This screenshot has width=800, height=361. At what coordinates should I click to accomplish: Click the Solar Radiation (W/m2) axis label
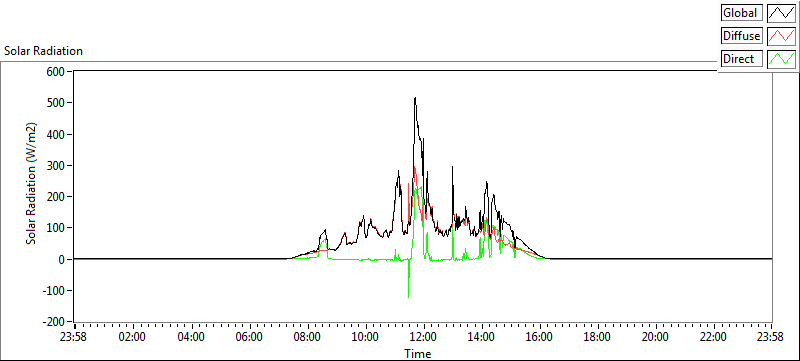[32, 183]
